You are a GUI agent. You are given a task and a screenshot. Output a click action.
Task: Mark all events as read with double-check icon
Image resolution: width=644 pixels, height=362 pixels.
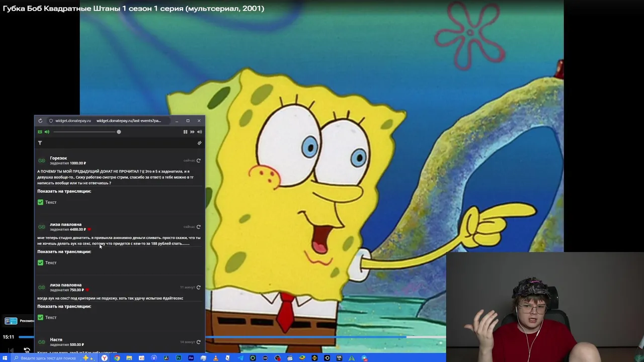tap(199, 143)
